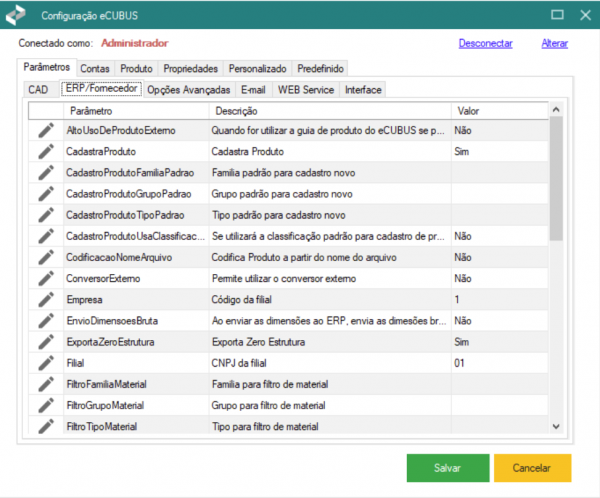The width and height of the screenshot is (600, 498).
Task: Open the Produto tab
Action: [x=136, y=69]
